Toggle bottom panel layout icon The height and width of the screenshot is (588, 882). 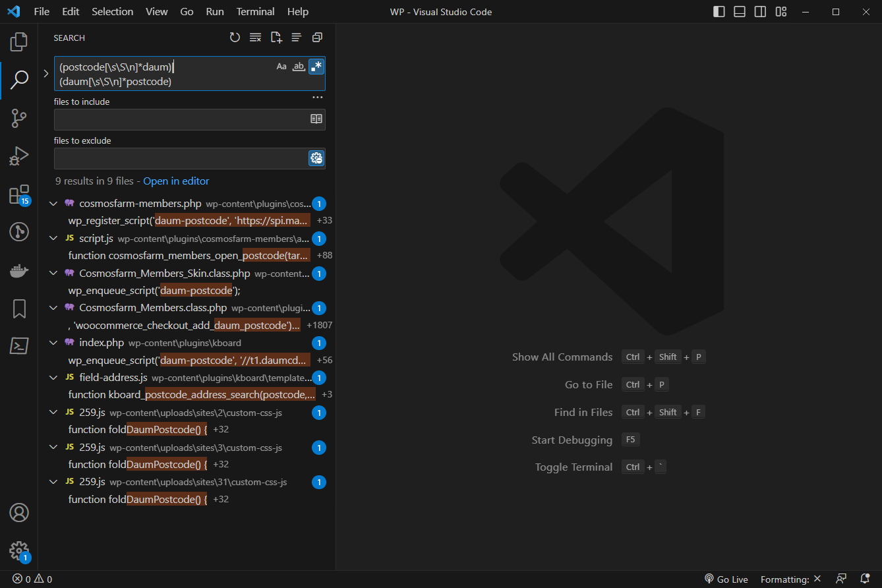[740, 12]
